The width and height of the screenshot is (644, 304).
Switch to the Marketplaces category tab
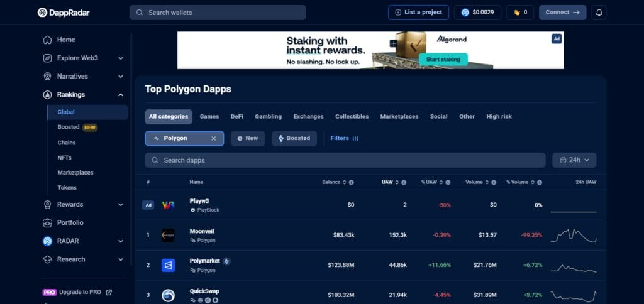399,117
